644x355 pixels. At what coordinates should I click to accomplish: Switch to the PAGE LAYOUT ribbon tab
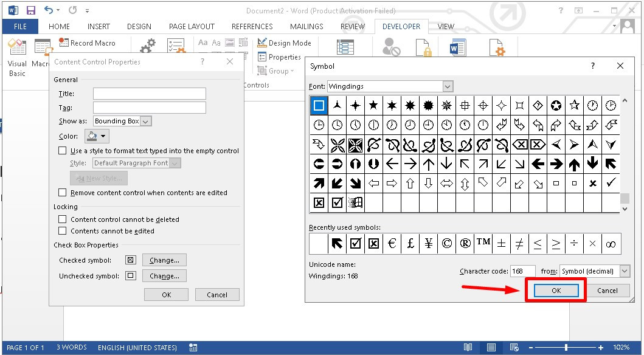point(192,27)
